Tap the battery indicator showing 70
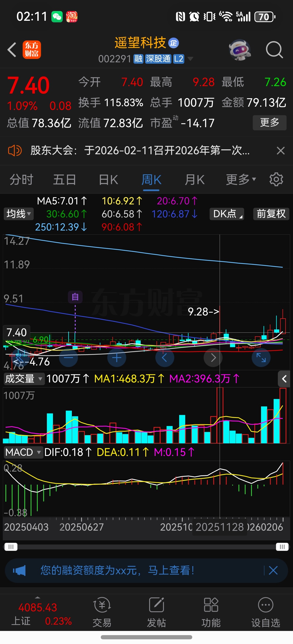The width and height of the screenshot is (293, 644). (x=265, y=17)
